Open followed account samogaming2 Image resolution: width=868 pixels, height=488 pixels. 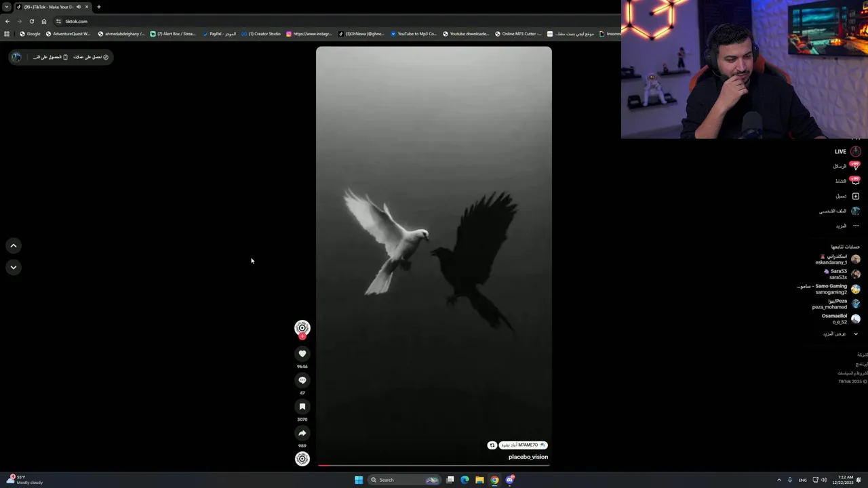829,289
